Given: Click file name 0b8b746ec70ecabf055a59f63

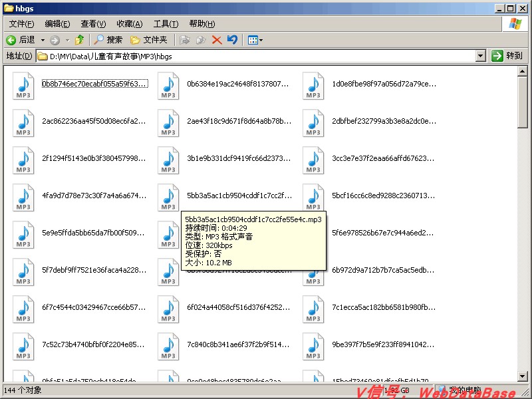Looking at the screenshot, I should pyautogui.click(x=95, y=84).
